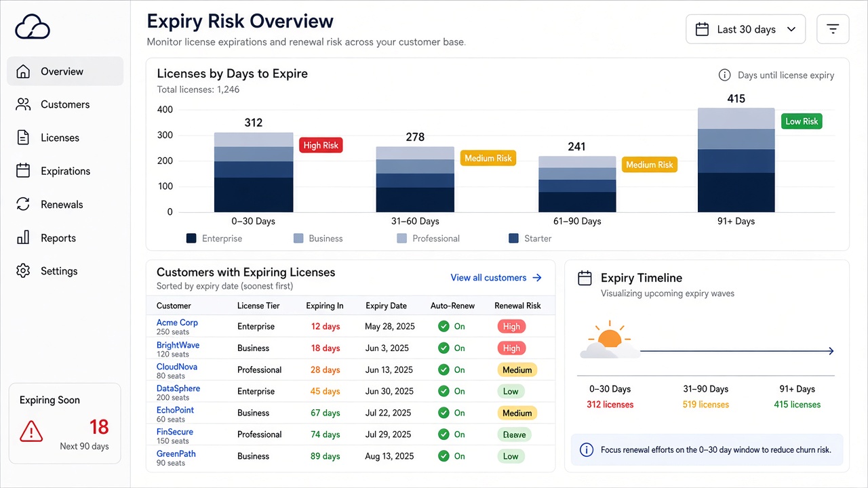Click the Expiring In column header

coord(325,306)
